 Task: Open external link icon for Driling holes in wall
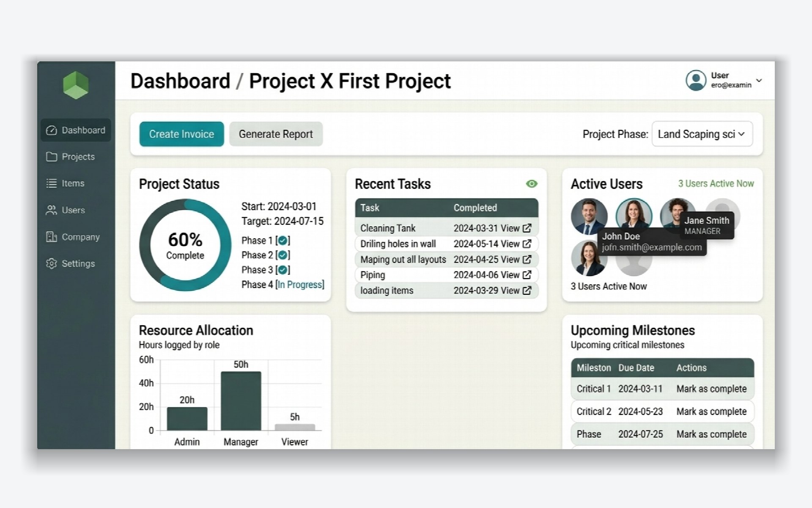tap(527, 244)
